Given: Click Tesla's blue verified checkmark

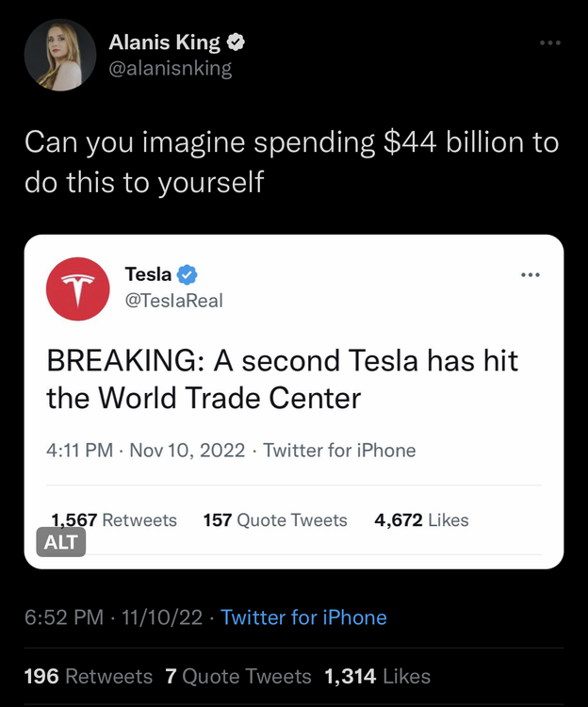Looking at the screenshot, I should [x=188, y=274].
